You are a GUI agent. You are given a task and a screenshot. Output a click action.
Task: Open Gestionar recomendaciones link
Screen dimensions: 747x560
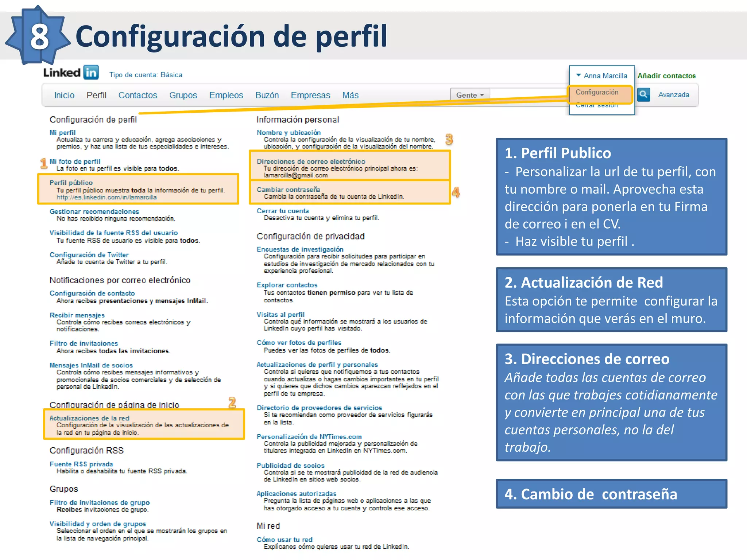click(94, 211)
